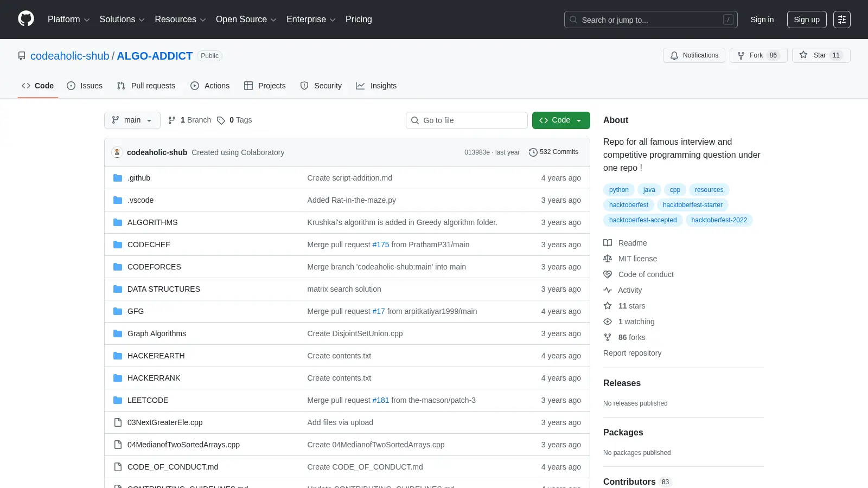Click the star icon to star repository

click(803, 55)
